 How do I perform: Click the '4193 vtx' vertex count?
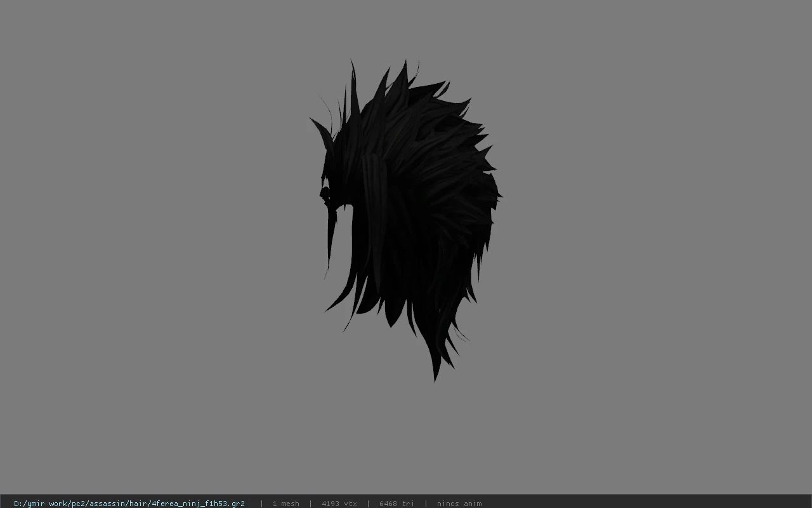(x=339, y=504)
